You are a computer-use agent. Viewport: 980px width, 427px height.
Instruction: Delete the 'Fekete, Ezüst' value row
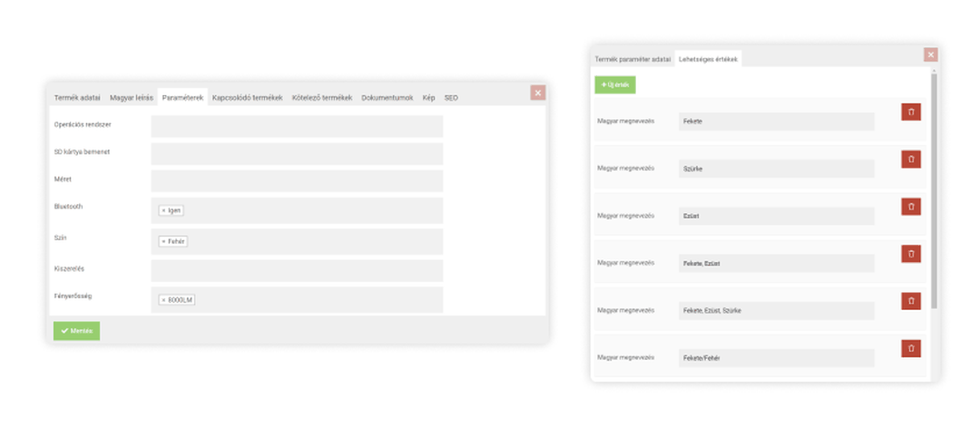911,254
